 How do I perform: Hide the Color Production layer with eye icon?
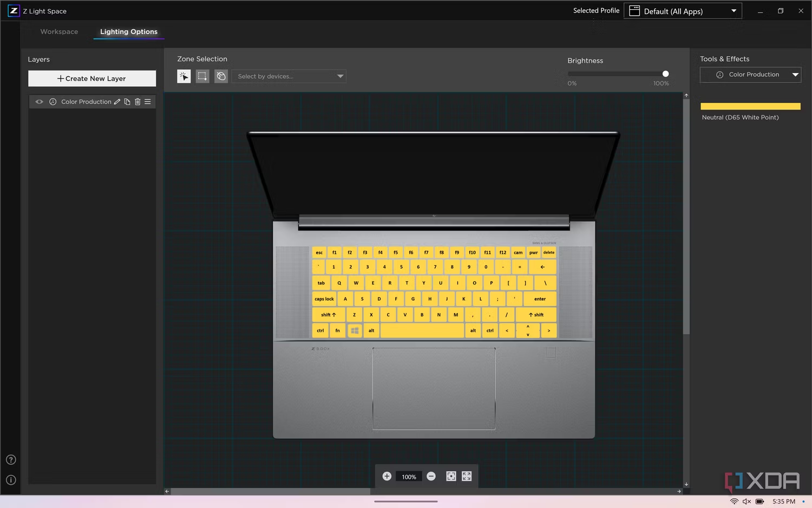click(x=40, y=102)
